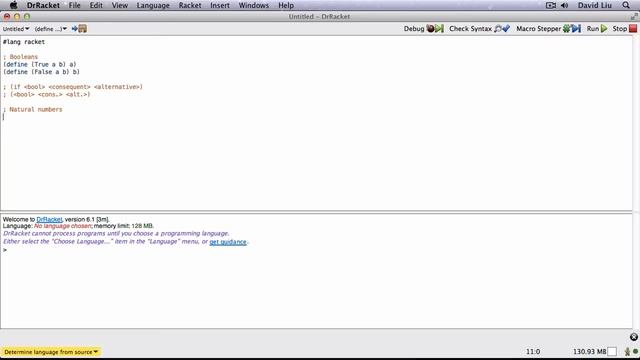
Task: Open the DrRacket application menu
Action: pyautogui.click(x=43, y=5)
